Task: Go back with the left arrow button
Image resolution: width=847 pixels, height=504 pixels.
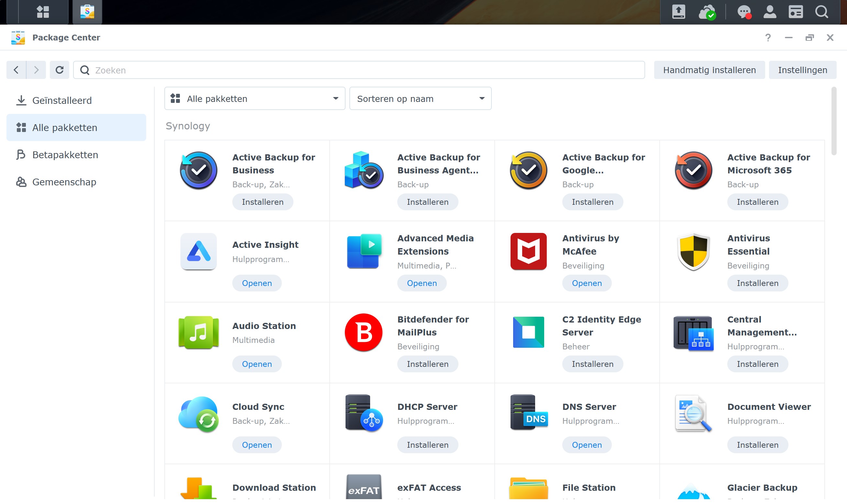Action: 16,70
